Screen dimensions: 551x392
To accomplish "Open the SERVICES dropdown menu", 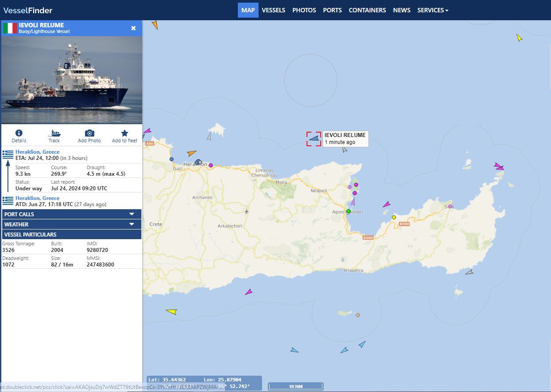I will click(433, 10).
